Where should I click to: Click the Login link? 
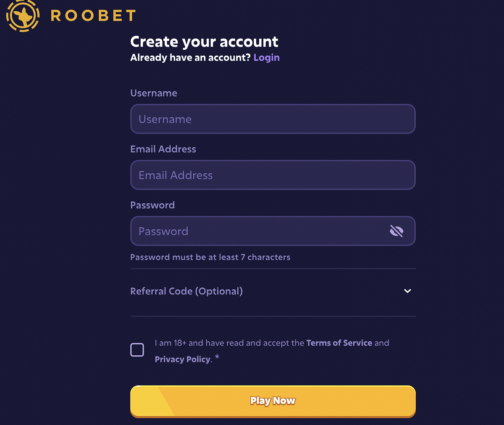coord(266,58)
